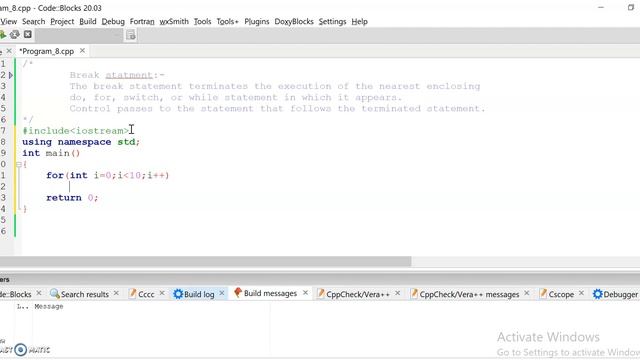Image resolution: width=640 pixels, height=360 pixels.
Task: Switch to the *Program_8.cpp editor tab
Action: 47,51
